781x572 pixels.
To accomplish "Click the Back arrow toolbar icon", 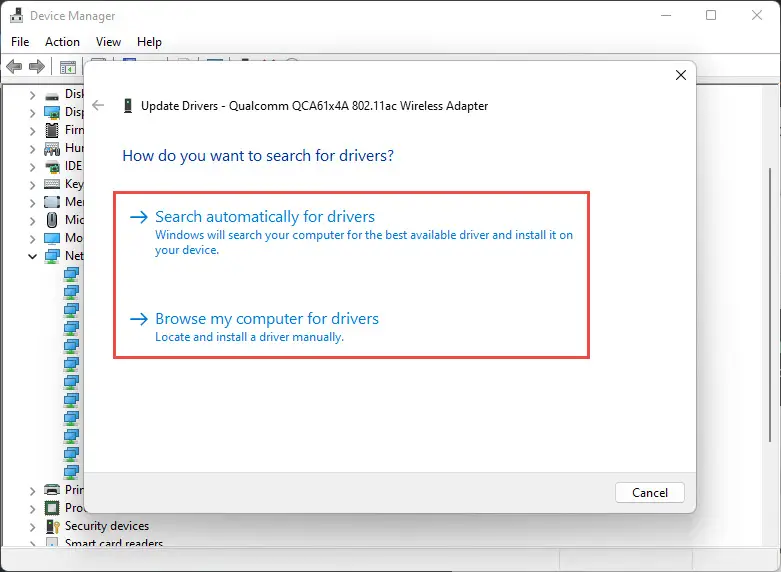I will coord(14,66).
